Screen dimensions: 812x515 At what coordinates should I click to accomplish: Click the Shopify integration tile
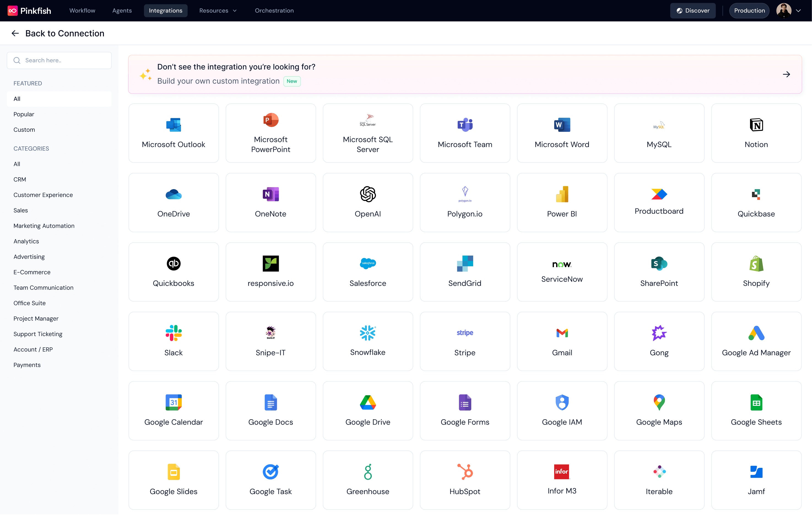click(x=756, y=272)
